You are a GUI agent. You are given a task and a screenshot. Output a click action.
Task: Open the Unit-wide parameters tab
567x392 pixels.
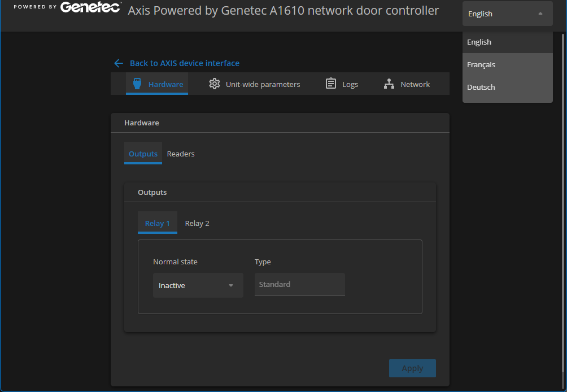pos(255,84)
